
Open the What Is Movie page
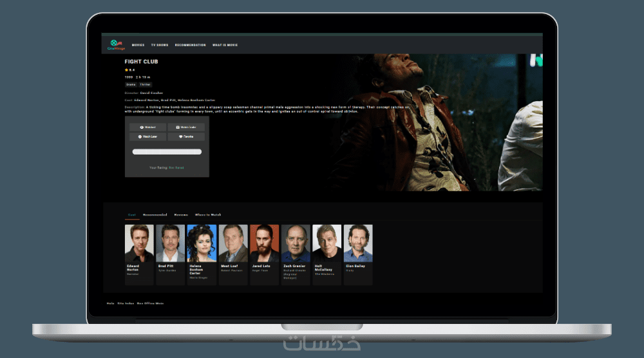click(x=225, y=45)
